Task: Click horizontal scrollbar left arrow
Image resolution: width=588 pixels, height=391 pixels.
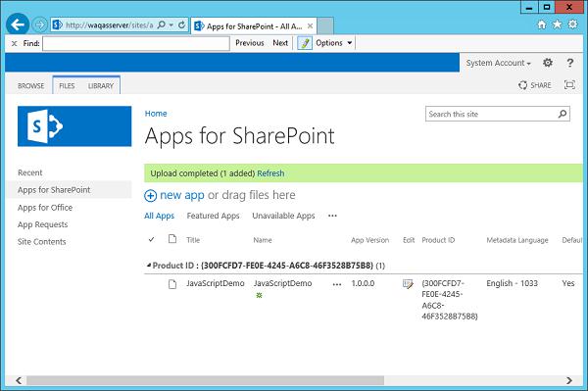Action: click(x=18, y=380)
